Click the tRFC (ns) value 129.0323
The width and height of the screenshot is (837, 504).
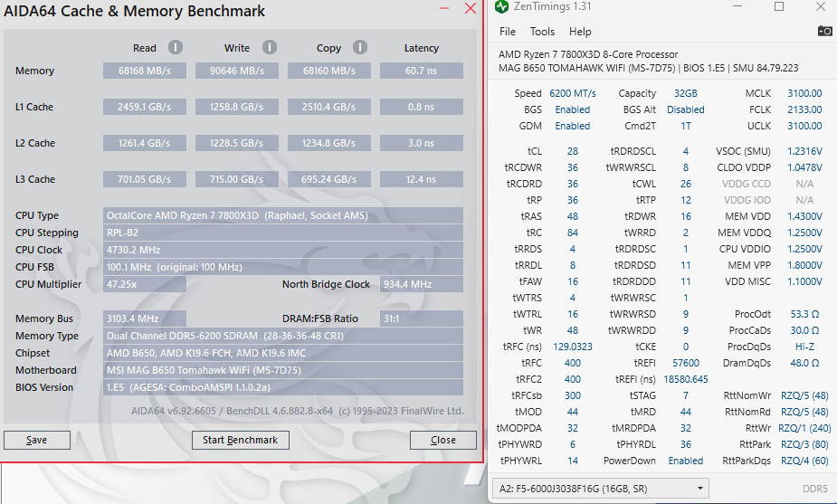pos(573,347)
